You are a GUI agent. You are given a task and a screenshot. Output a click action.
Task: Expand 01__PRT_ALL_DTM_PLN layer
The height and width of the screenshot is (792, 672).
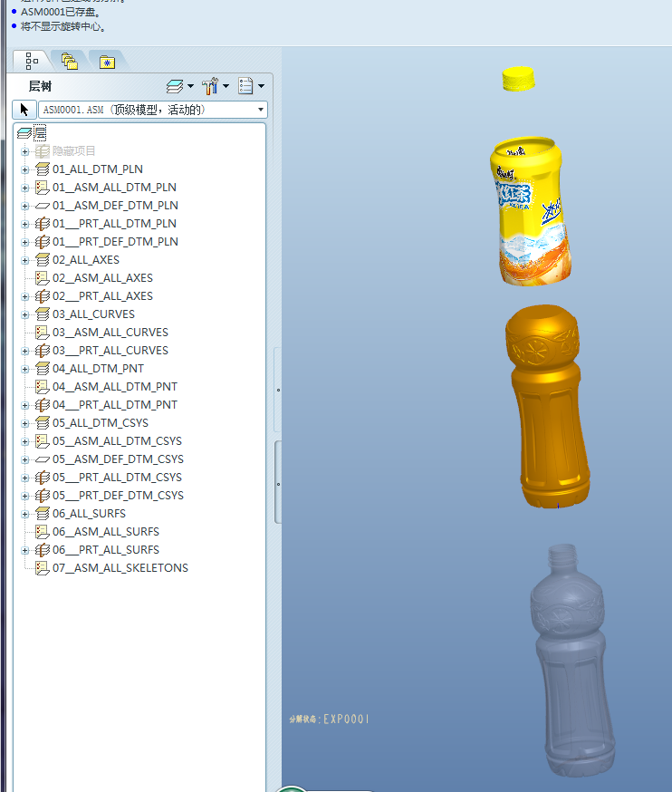point(24,224)
